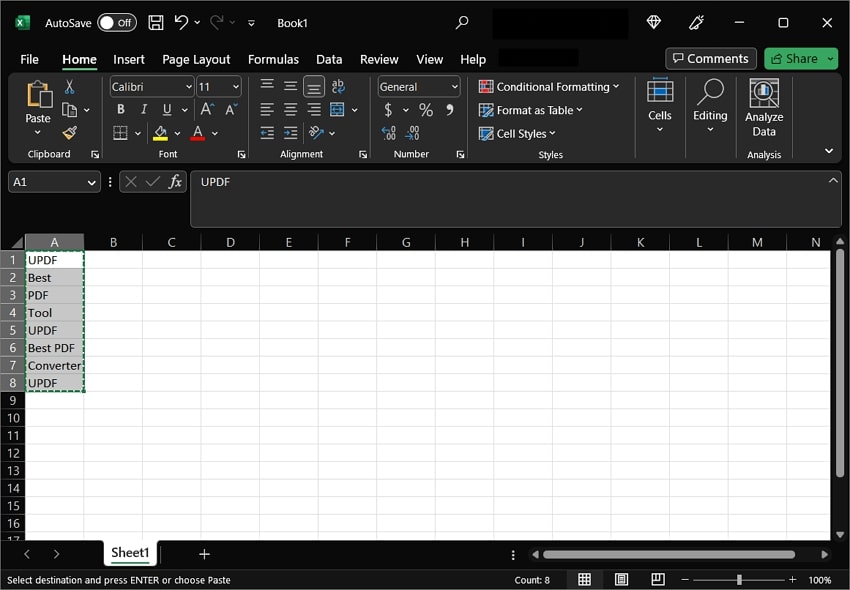Click the Save icon in title bar
This screenshot has height=590, width=850.
[x=156, y=22]
